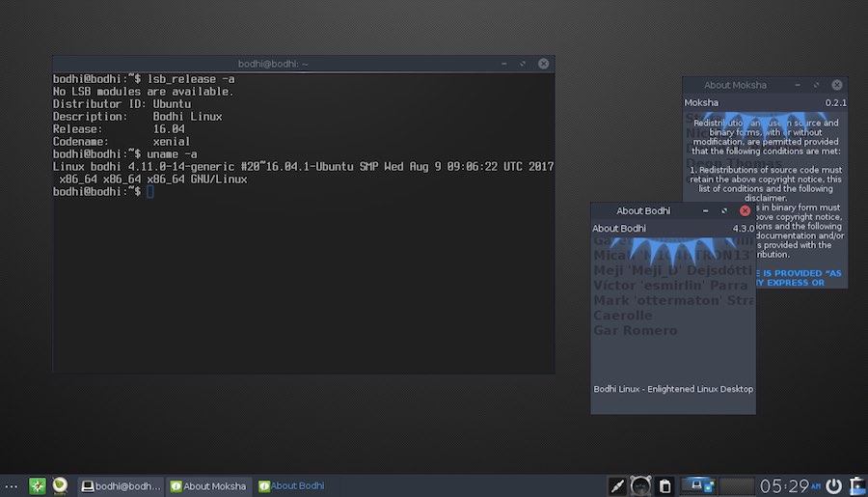868x497 pixels.
Task: Click 'Bodhi Linux - Enlightened Linux Desktop' text
Action: 673,389
